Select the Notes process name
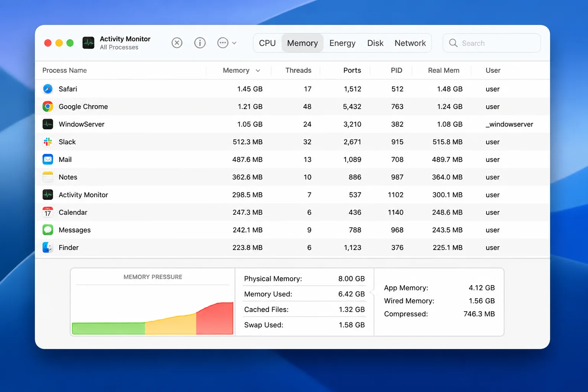The image size is (588, 392). coord(68,177)
